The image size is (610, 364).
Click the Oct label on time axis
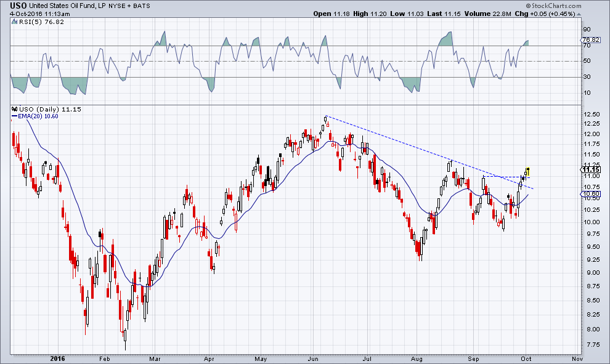coord(526,359)
